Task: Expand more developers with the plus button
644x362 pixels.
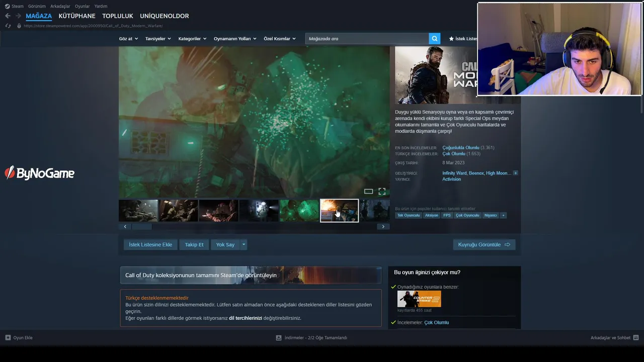Action: click(x=515, y=173)
